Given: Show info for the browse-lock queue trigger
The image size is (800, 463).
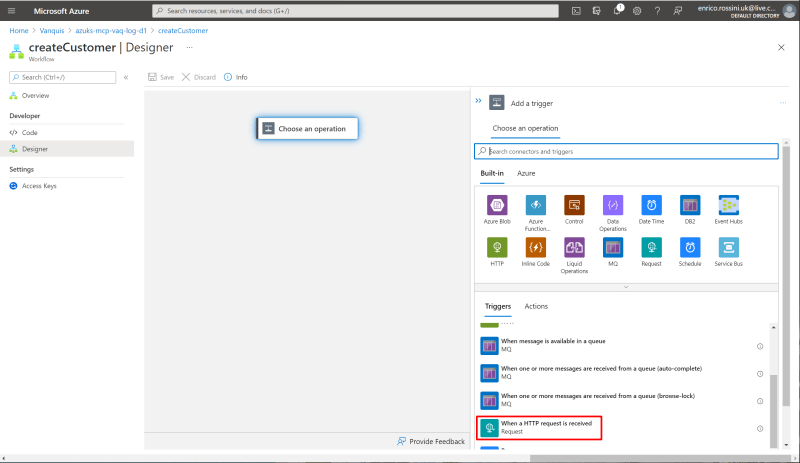Looking at the screenshot, I should (x=760, y=401).
